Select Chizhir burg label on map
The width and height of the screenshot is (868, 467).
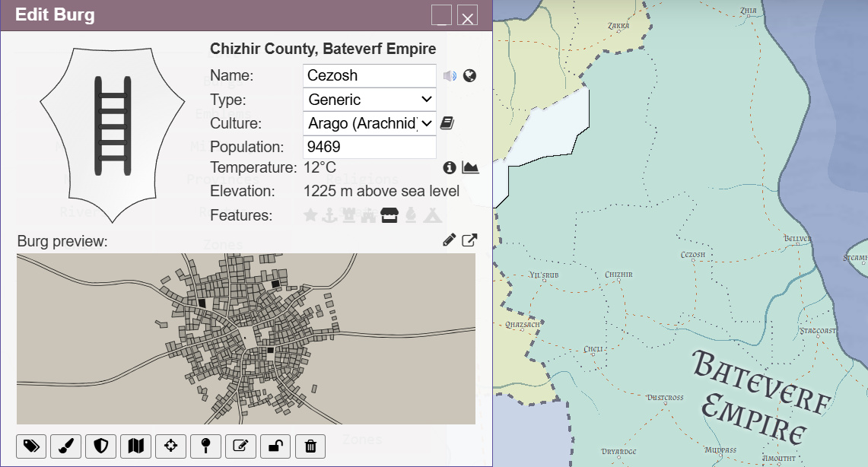pos(618,275)
